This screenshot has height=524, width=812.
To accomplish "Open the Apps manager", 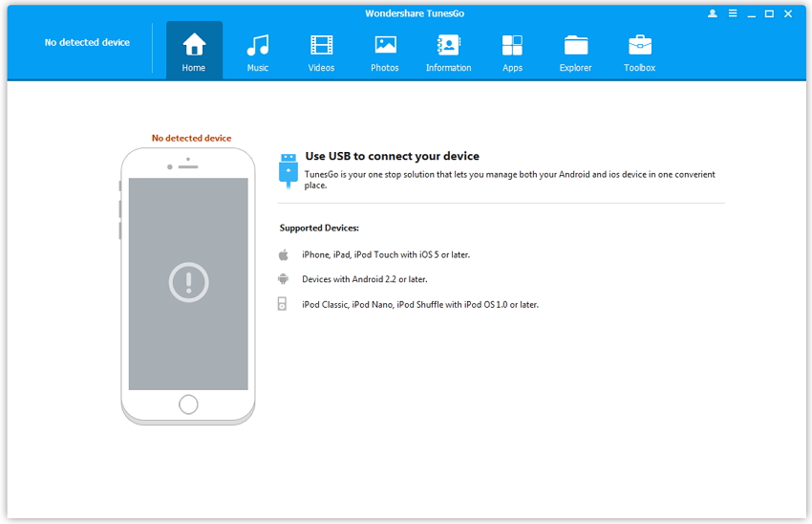I will click(512, 52).
